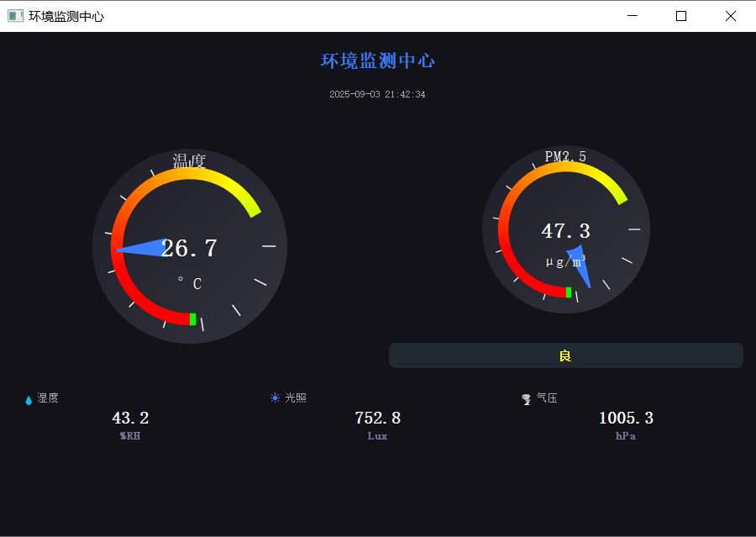Click the PM2.5 value 47.3
Viewport: 756px width, 537px height.
pos(565,230)
